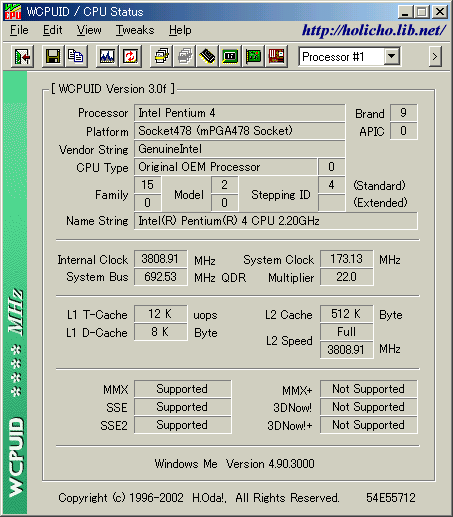
Task: Copy CPU information with the copy icon
Action: 76,57
